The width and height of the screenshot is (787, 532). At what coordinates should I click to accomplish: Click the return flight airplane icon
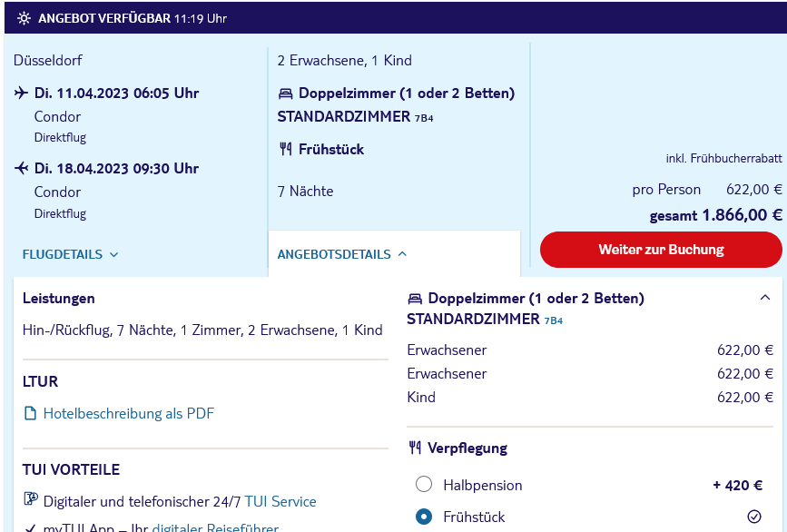pyautogui.click(x=21, y=168)
